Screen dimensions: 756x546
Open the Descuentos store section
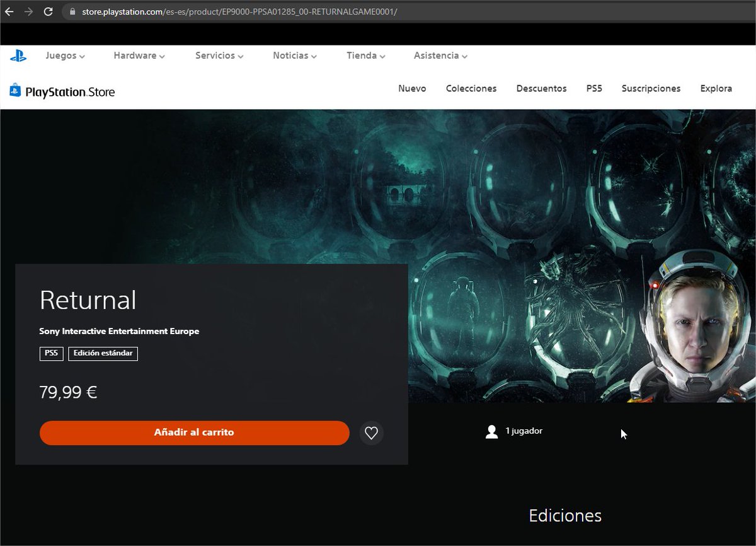[x=541, y=89]
